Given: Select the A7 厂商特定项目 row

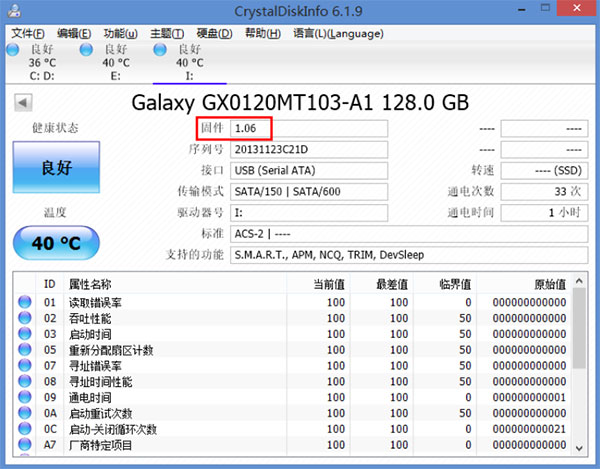Looking at the screenshot, I should tap(292, 445).
